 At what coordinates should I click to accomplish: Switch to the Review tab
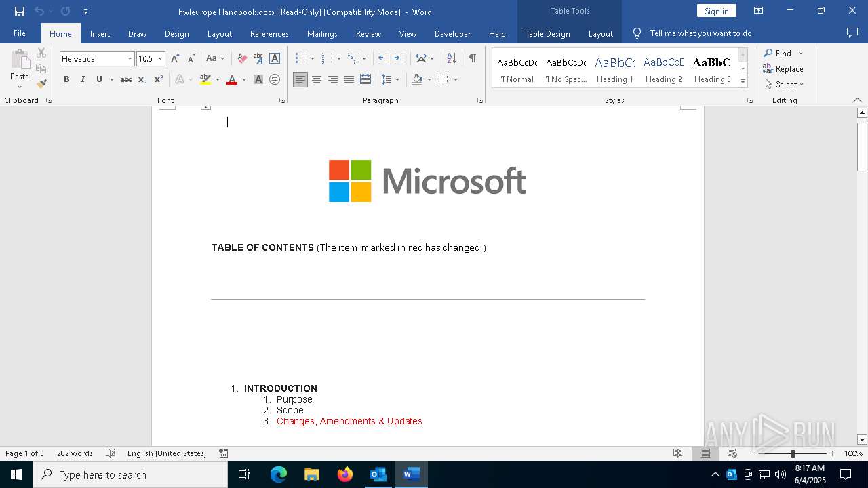coord(368,33)
